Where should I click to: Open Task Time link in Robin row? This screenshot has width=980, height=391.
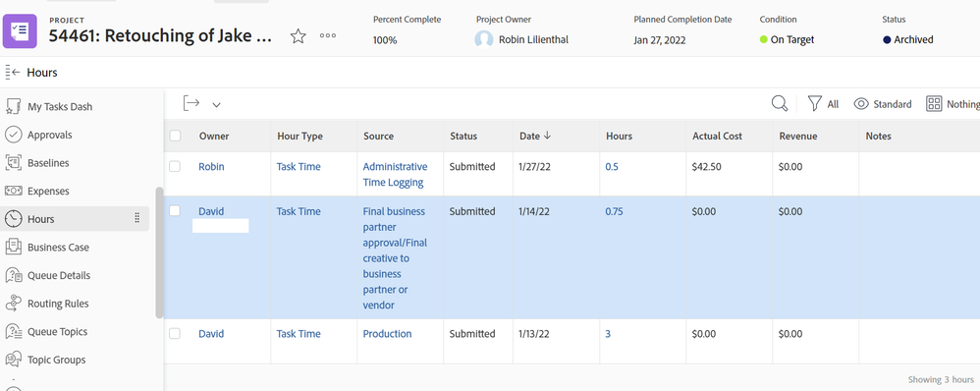click(299, 167)
